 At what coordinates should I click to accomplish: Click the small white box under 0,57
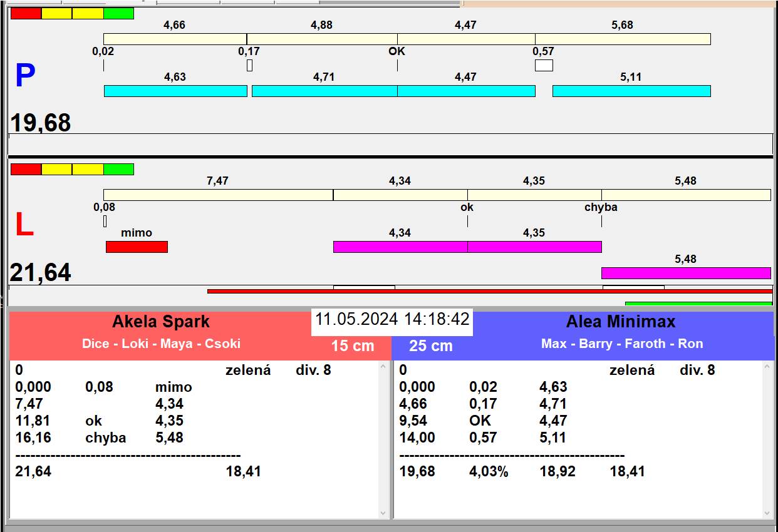[x=543, y=65]
